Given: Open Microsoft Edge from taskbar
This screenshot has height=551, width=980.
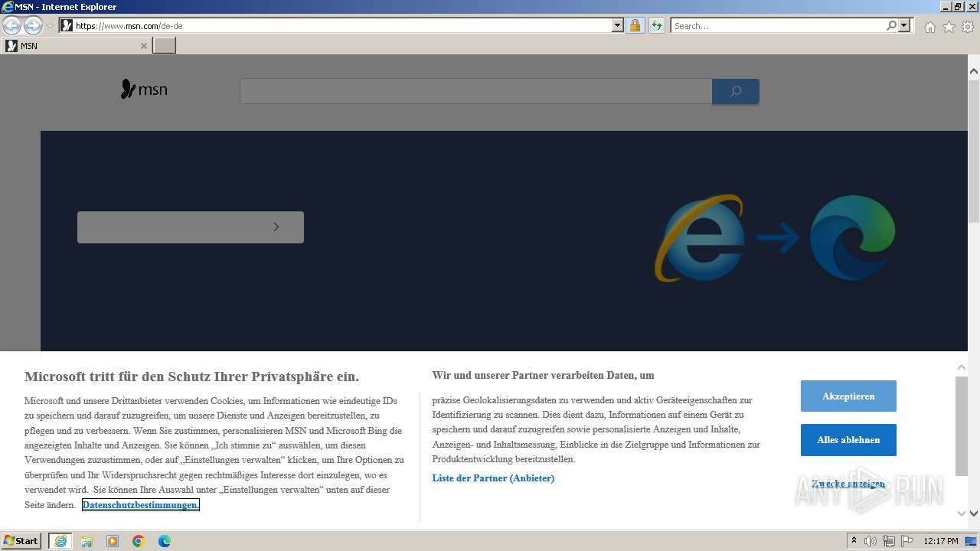Looking at the screenshot, I should [165, 541].
